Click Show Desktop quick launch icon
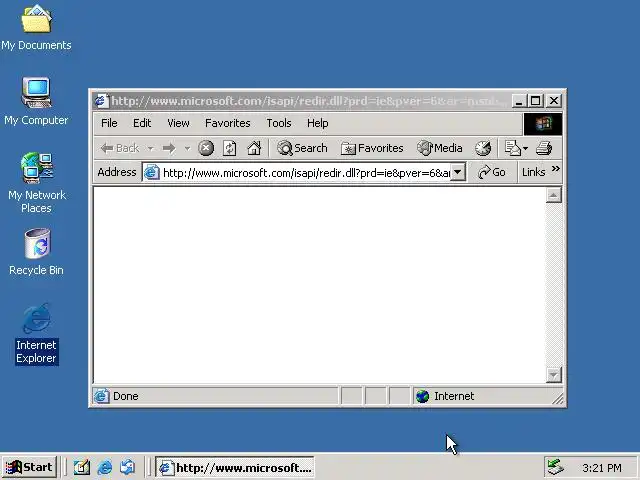This screenshot has height=480, width=640. 81,467
